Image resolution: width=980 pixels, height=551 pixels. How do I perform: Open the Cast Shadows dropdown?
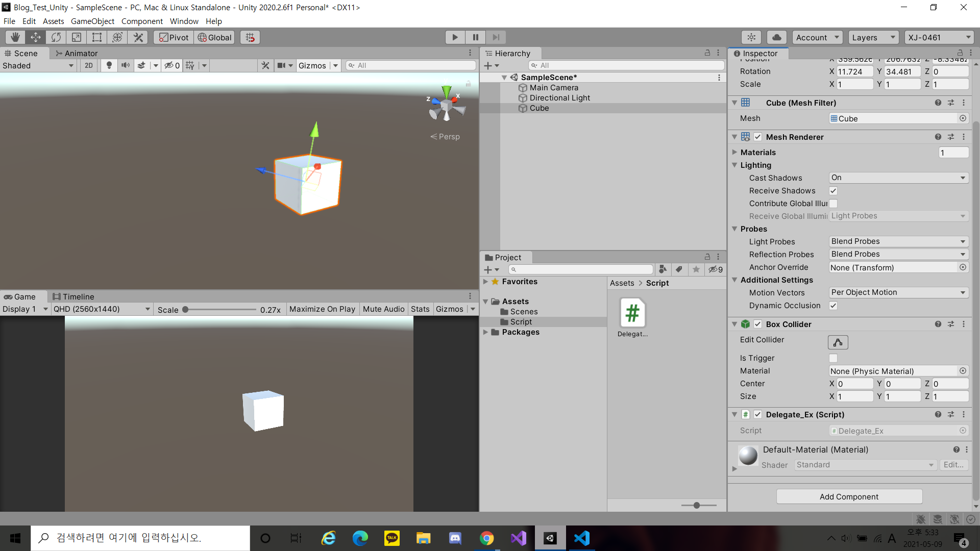898,178
